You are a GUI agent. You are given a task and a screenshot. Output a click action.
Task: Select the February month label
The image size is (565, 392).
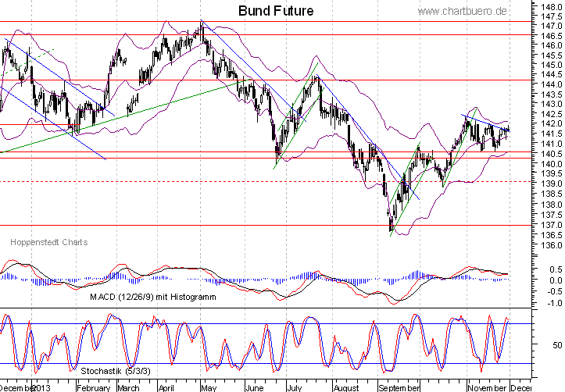tap(94, 388)
